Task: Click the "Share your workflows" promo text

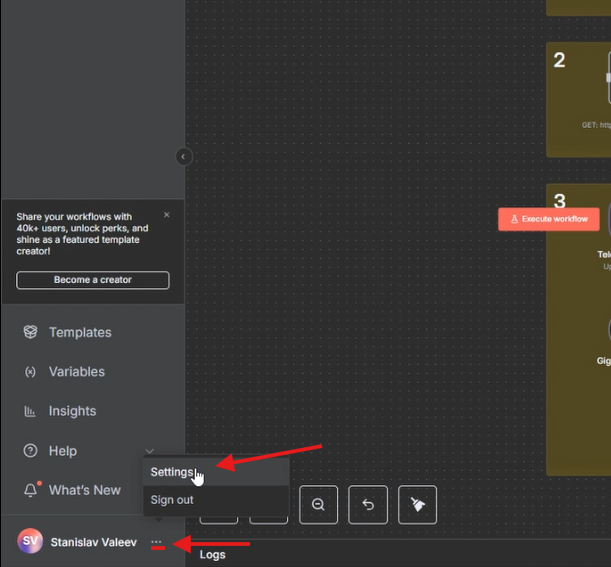Action: (x=82, y=234)
